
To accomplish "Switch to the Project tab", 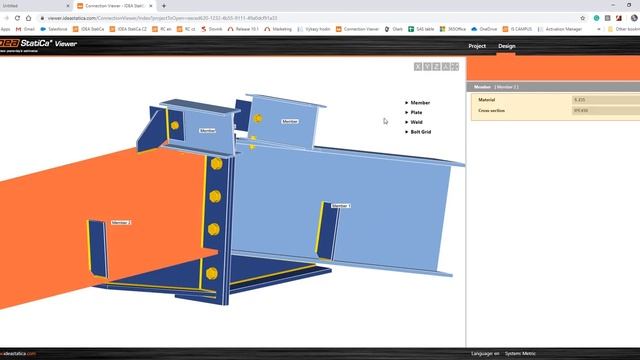I will (477, 46).
